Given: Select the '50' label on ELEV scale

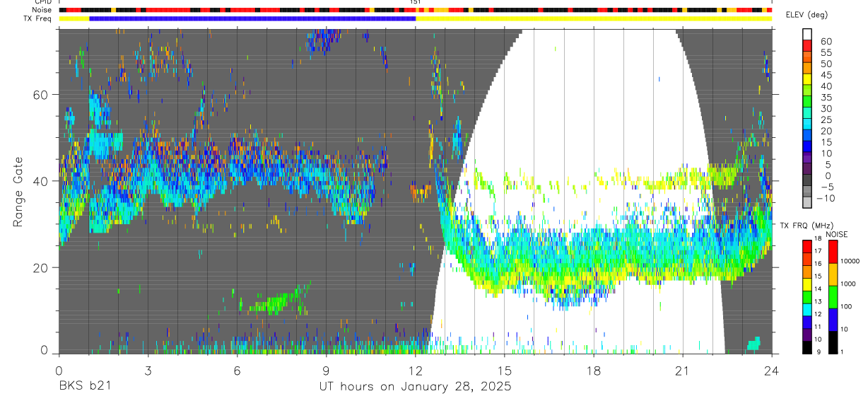Looking at the screenshot, I should (x=826, y=64).
